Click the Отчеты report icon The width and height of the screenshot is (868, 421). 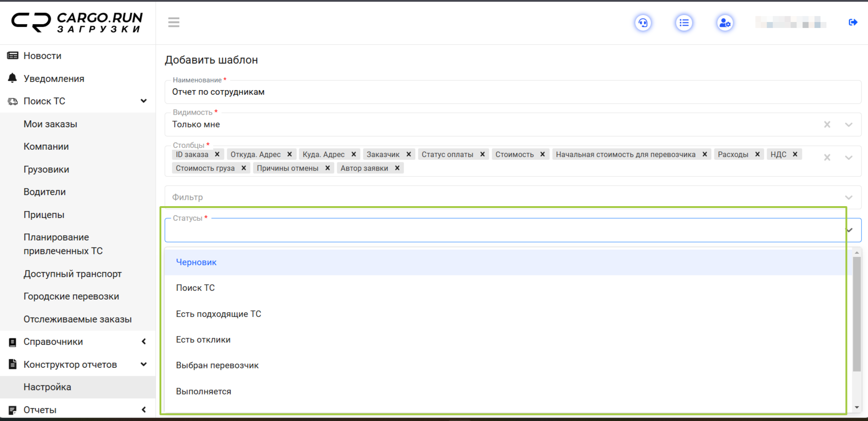point(12,410)
